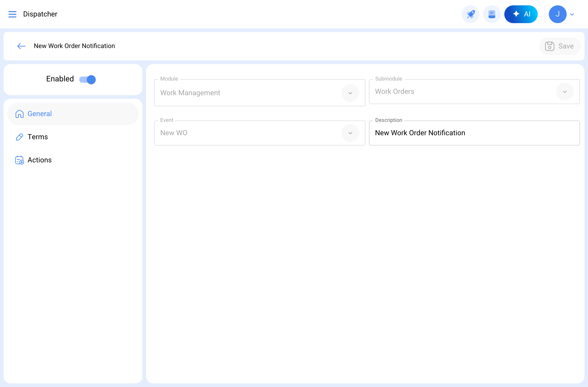This screenshot has width=588, height=387.
Task: Toggle the Enabled switch off
Action: point(87,80)
